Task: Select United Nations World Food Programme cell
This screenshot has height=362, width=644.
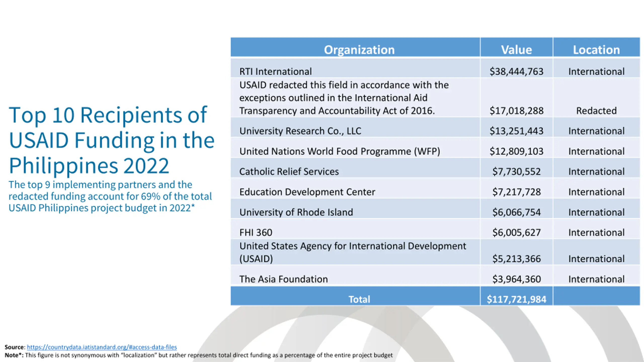Action: (340, 151)
